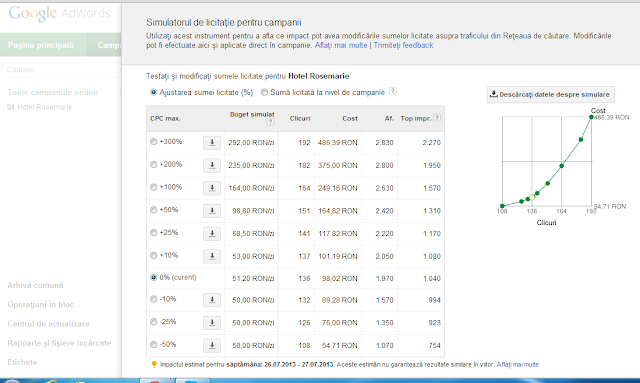Click the 292,00 RON/zi budget cell
The image size is (640, 383).
(x=251, y=143)
